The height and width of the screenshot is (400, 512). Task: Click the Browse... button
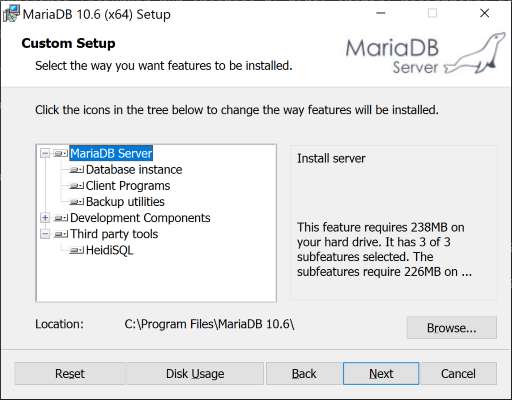pos(452,328)
